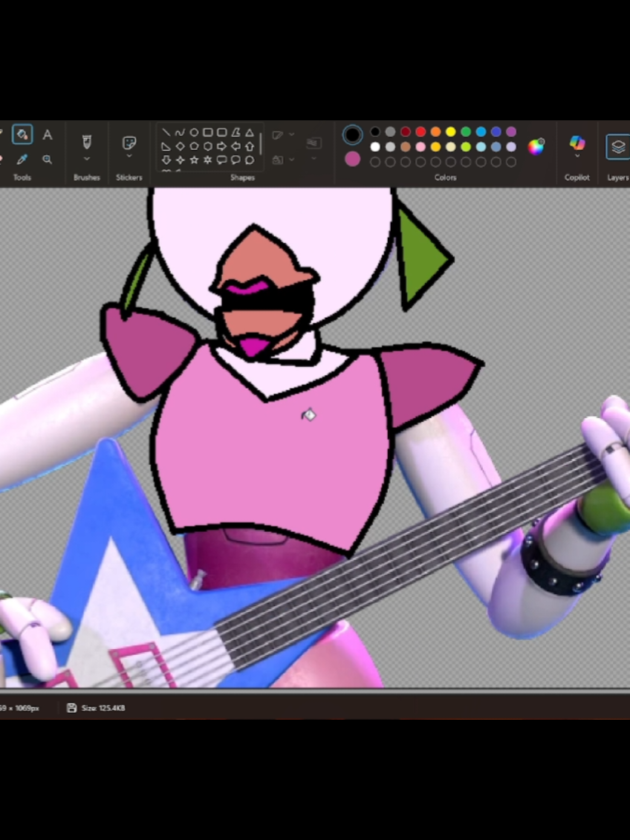Choose the Pentagon shape
Viewport: 630px width, 840px height.
[x=194, y=146]
